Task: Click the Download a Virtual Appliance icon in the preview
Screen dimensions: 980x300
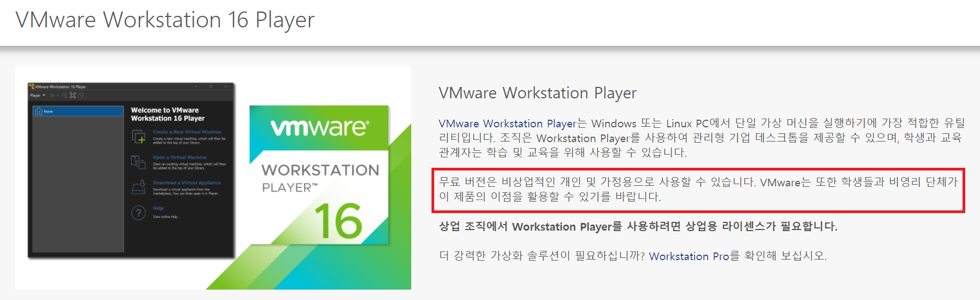Action: [138, 187]
